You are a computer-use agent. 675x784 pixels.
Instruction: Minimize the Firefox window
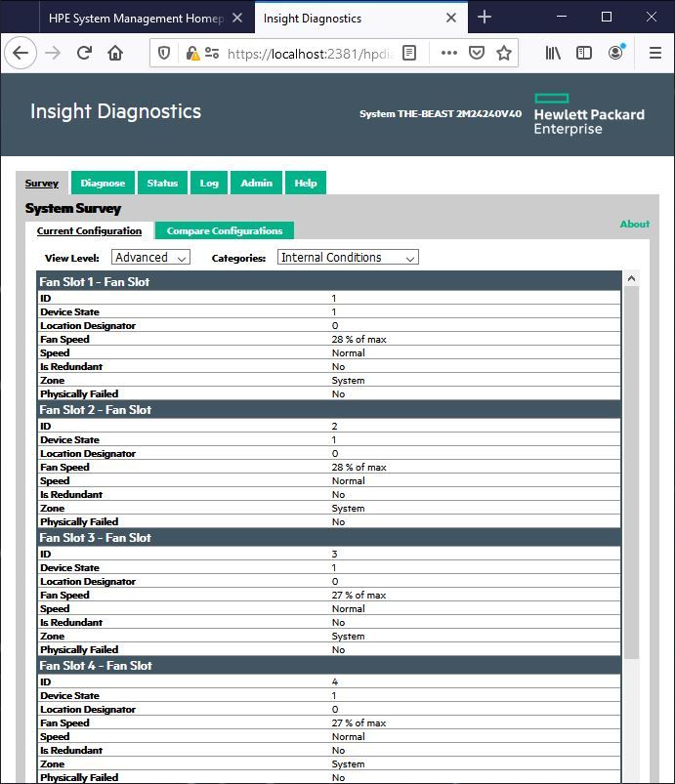tap(562, 17)
